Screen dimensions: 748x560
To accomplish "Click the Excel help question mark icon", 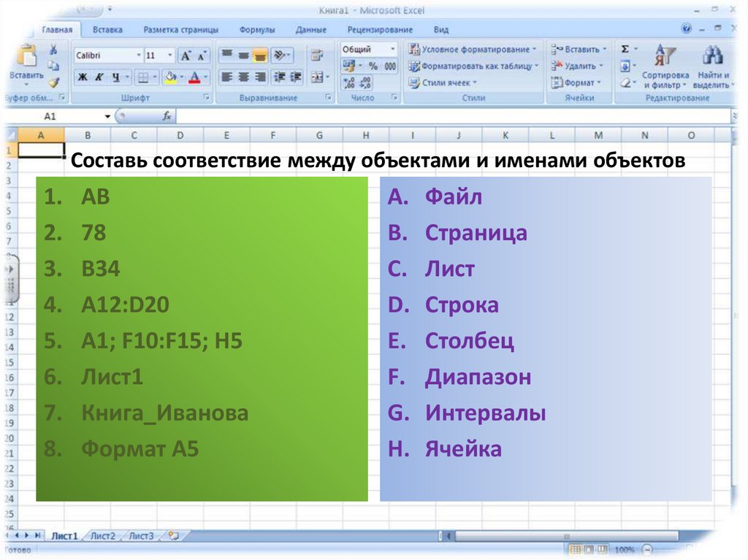I will click(x=687, y=28).
